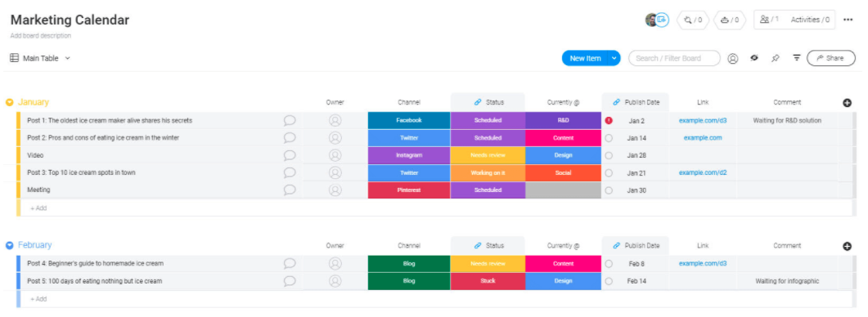Click Publish Date column header in January
The image size is (868, 317).
click(642, 102)
